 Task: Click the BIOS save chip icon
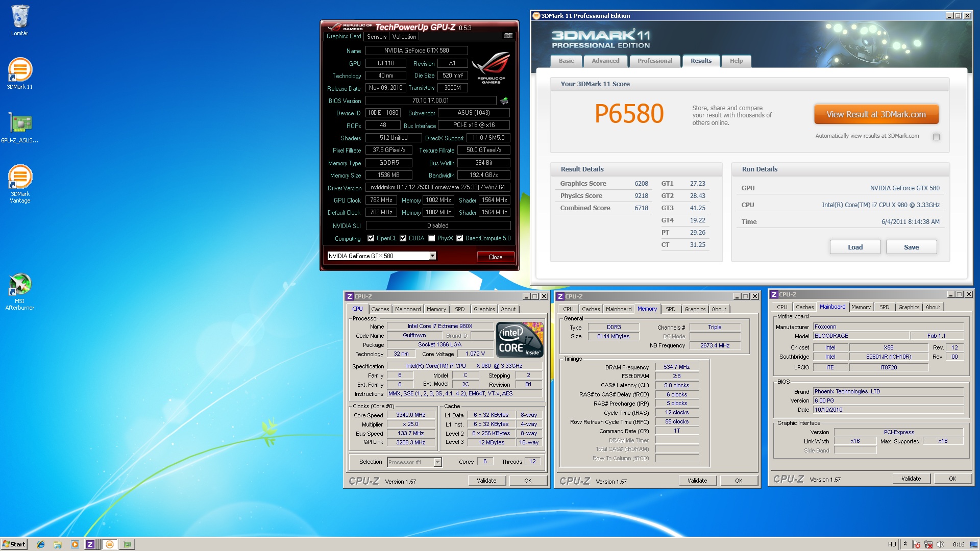[504, 101]
